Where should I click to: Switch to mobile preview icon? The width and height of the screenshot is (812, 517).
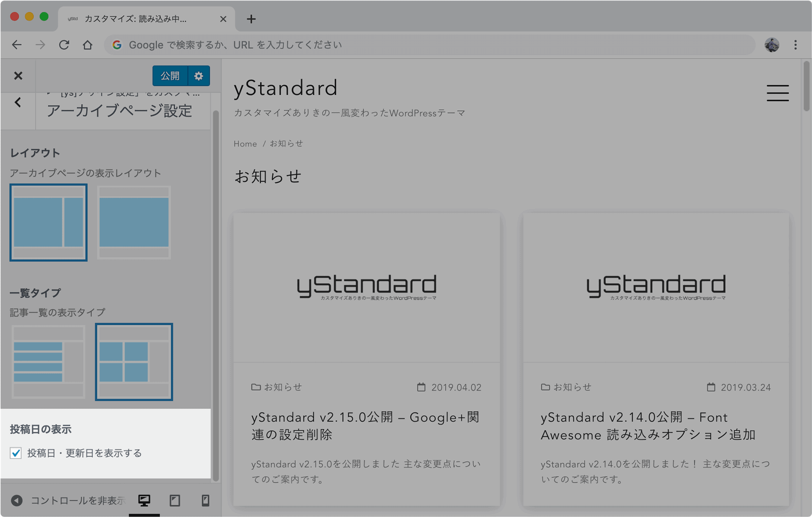click(205, 501)
